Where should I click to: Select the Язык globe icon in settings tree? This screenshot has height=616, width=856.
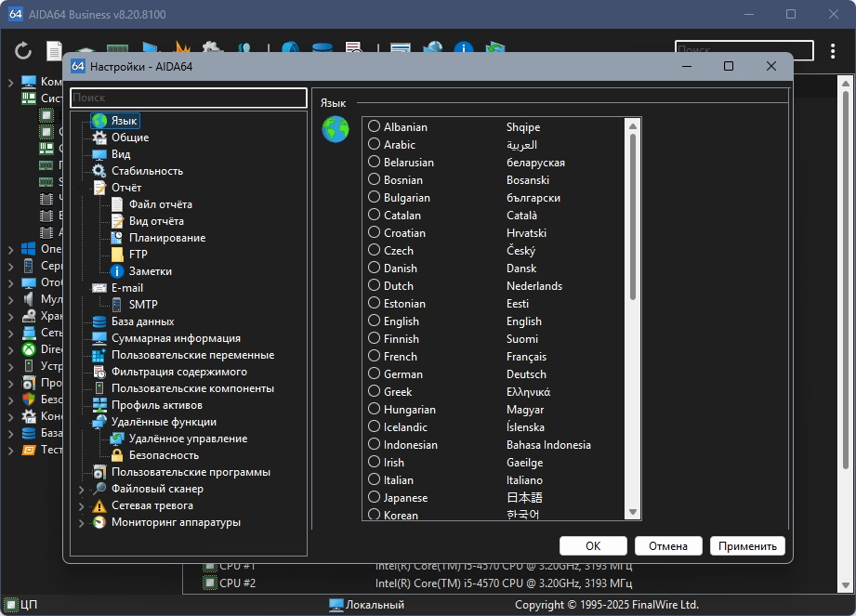[x=99, y=121]
